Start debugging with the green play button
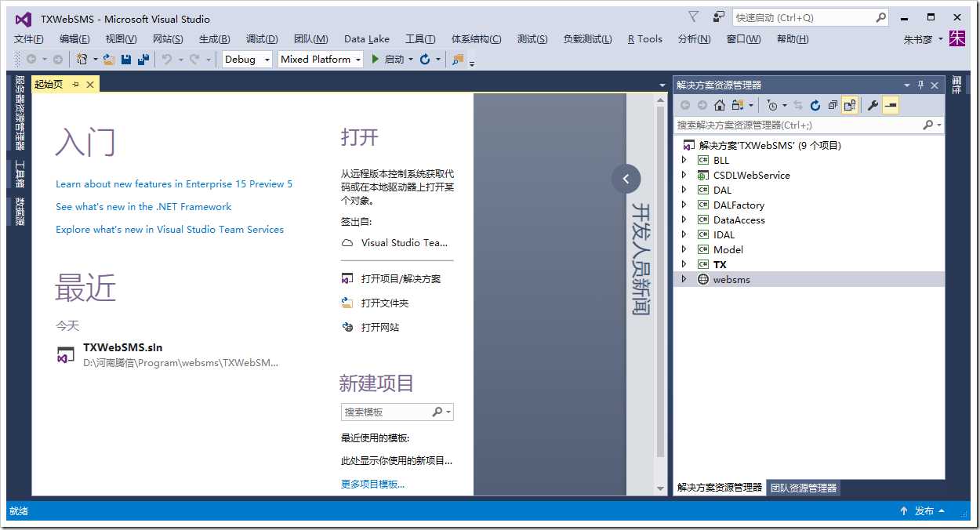This screenshot has height=530, width=980. [x=376, y=59]
